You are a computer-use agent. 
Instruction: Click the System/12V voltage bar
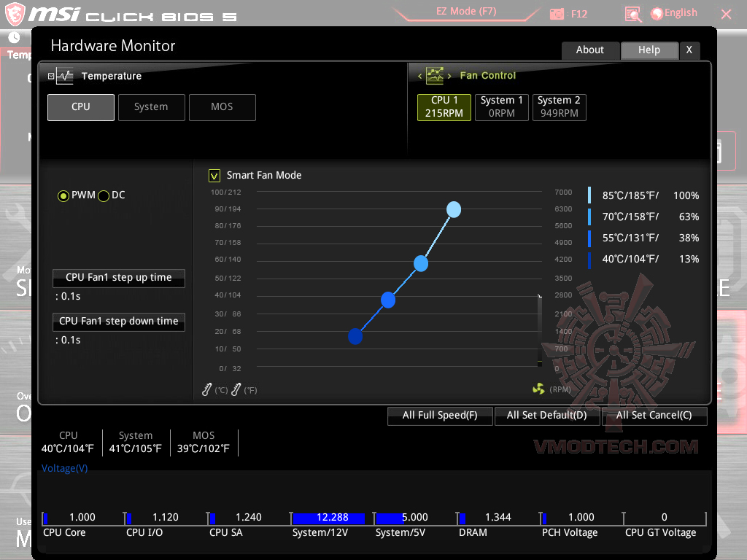pyautogui.click(x=332, y=518)
